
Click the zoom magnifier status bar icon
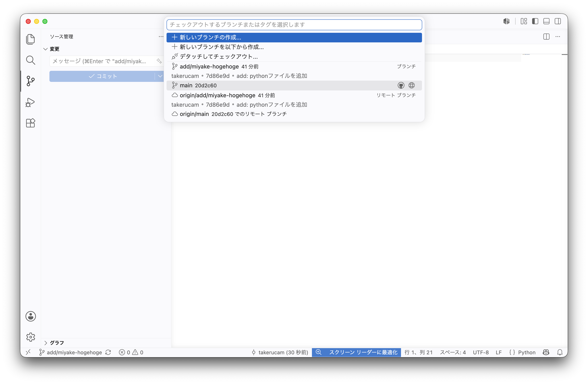coord(319,352)
